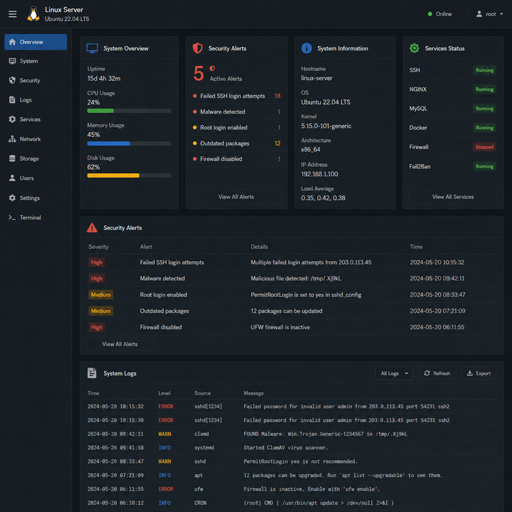
Task: Select the 'Outdated packages' row in top card
Action: (x=236, y=143)
